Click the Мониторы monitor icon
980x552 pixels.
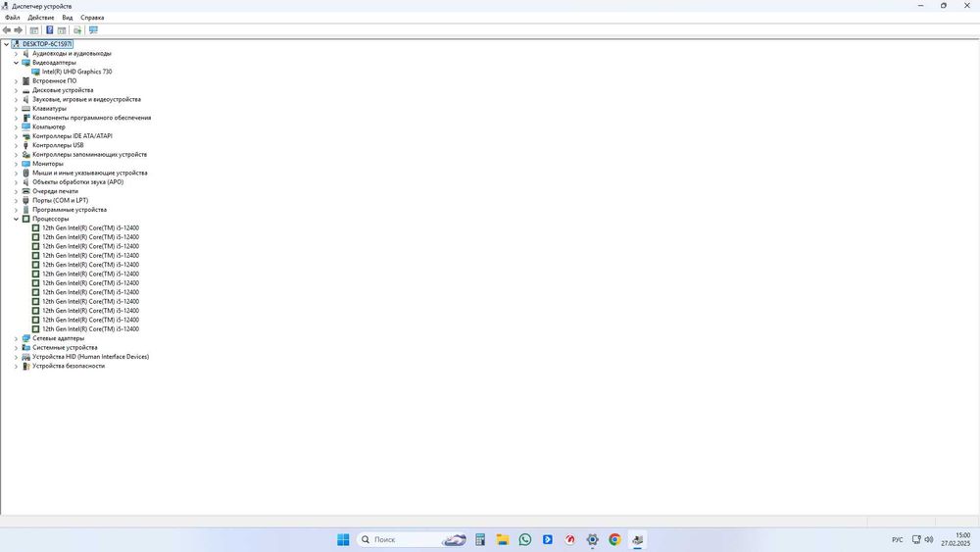25,164
